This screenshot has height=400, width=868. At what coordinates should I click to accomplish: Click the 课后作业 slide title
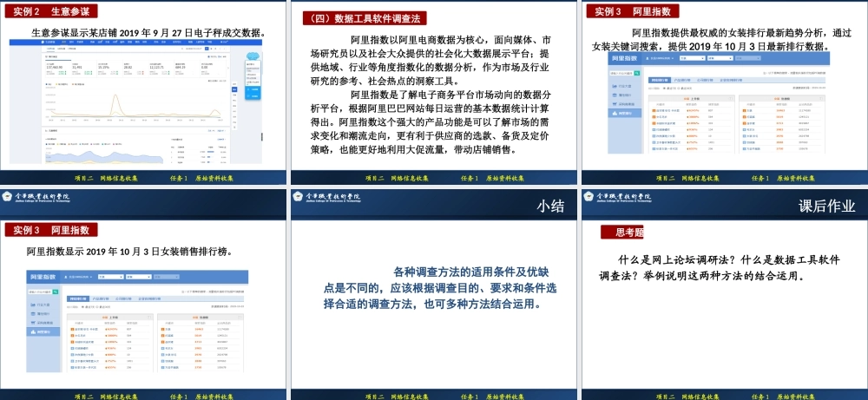[x=827, y=207]
